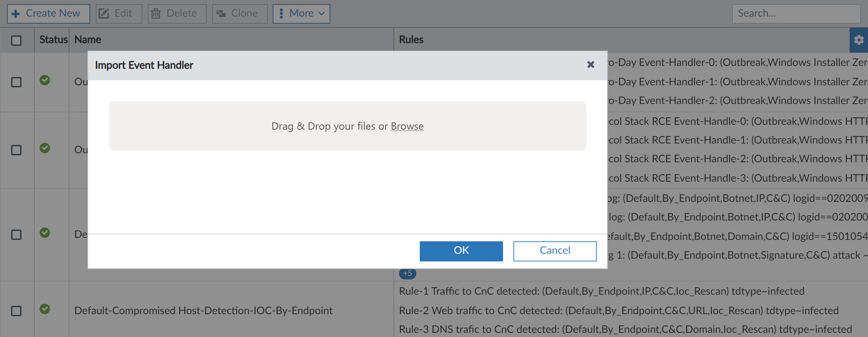Image resolution: width=868 pixels, height=337 pixels.
Task: Click the Clone duplicate icon
Action: click(x=221, y=14)
